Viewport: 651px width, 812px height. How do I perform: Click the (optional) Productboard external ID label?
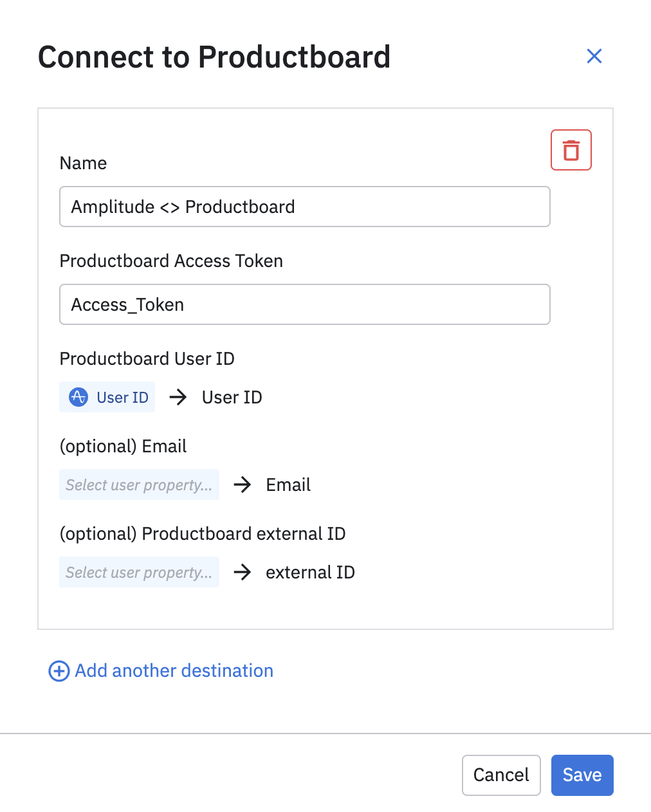(x=203, y=534)
